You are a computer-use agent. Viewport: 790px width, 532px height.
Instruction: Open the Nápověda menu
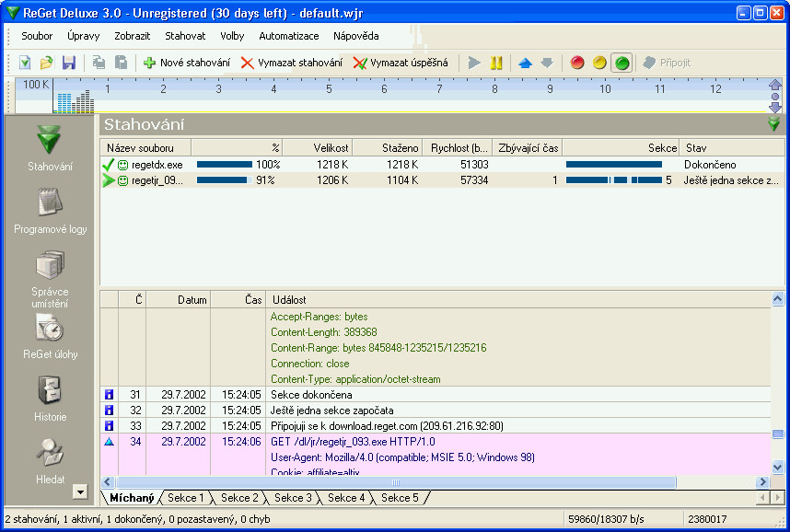tap(356, 36)
